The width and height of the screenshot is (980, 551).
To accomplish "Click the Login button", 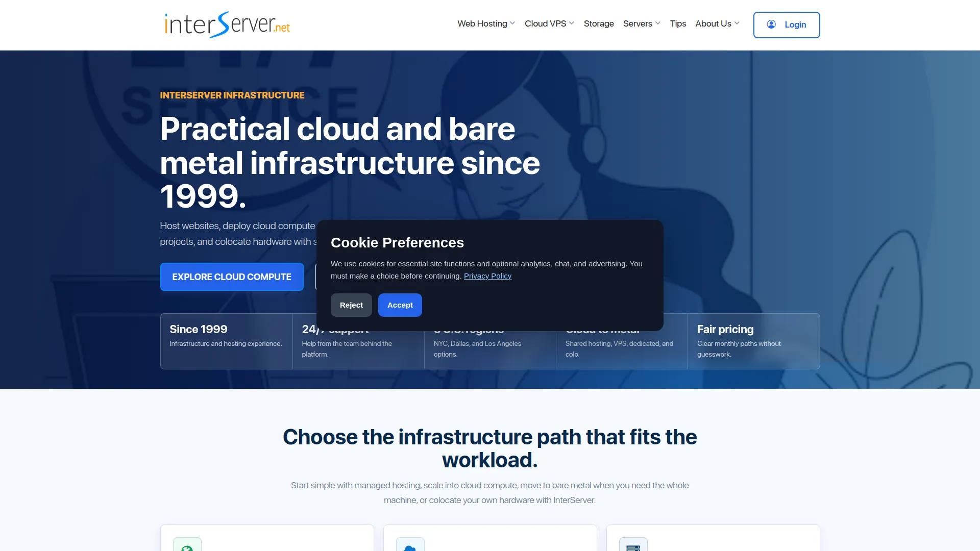I will 787,24.
